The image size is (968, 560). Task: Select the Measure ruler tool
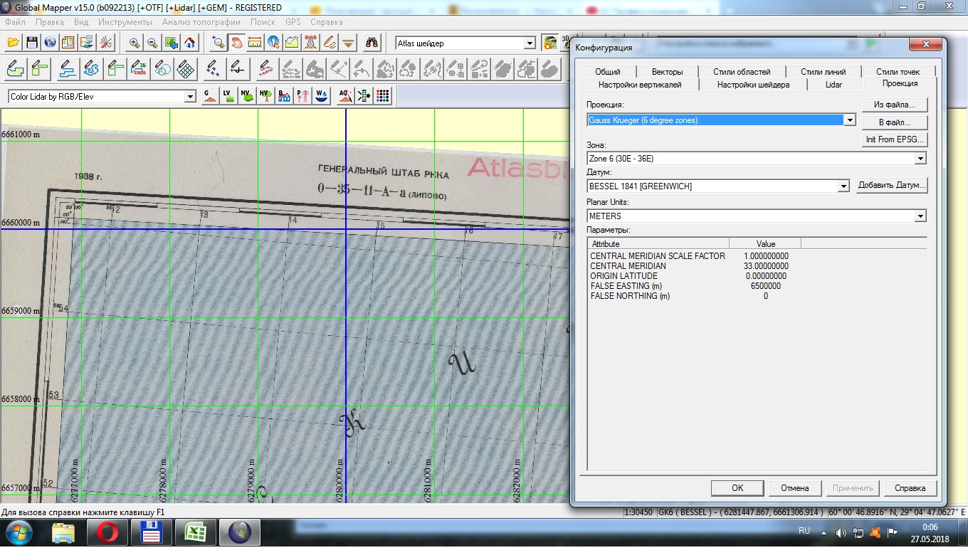click(255, 43)
